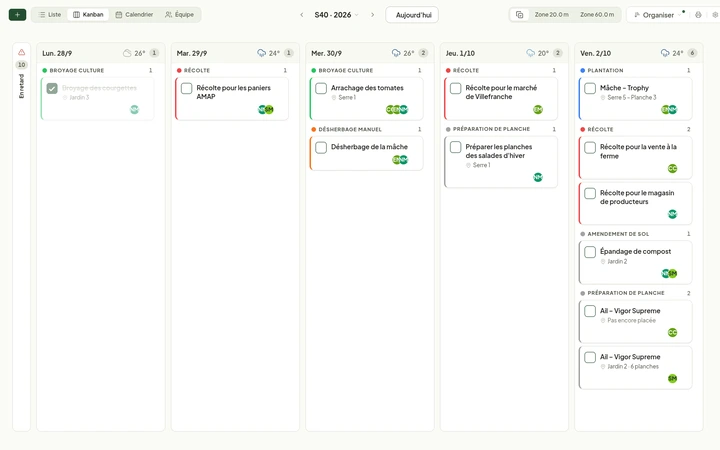Open the Calendrier view
720x450 pixels.
[x=134, y=15]
